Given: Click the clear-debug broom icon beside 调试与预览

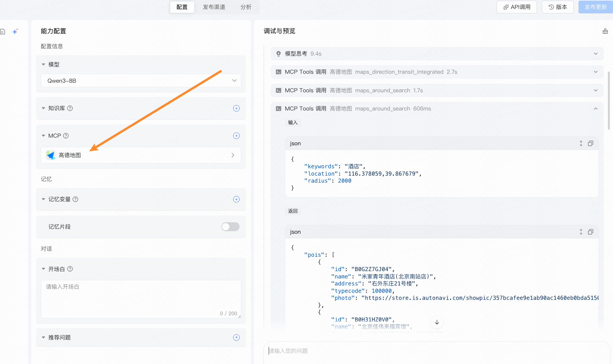Looking at the screenshot, I should click(x=605, y=31).
